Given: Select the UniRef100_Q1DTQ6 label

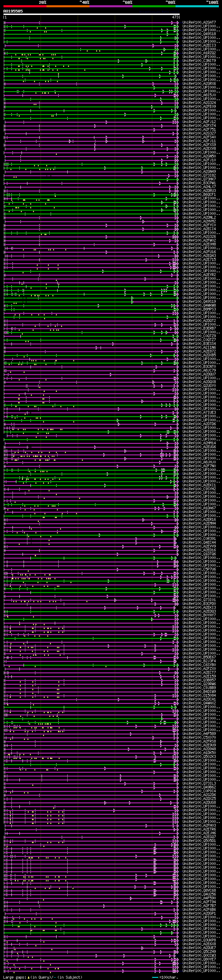Looking at the screenshot, I should (199, 553).
